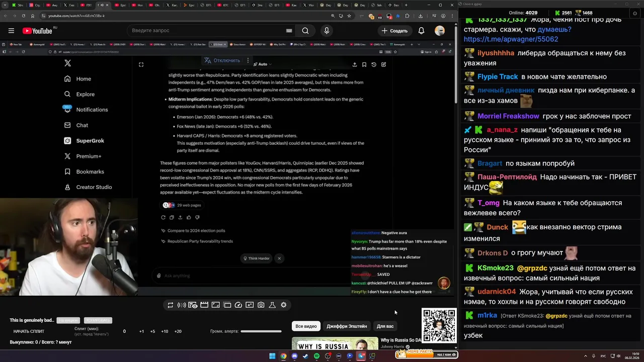Click Grok regenerate response icon in video
Image resolution: width=644 pixels, height=362 pixels.
pyautogui.click(x=163, y=217)
